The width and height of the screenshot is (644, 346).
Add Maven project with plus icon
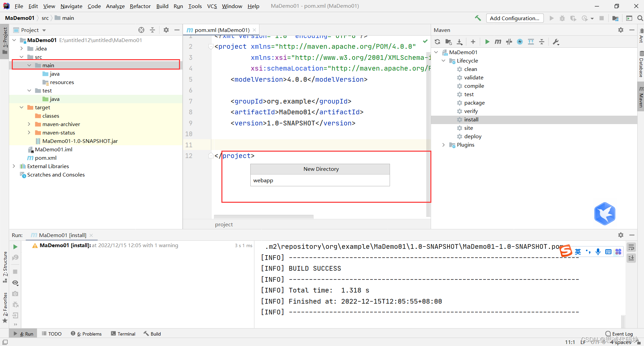pos(473,42)
